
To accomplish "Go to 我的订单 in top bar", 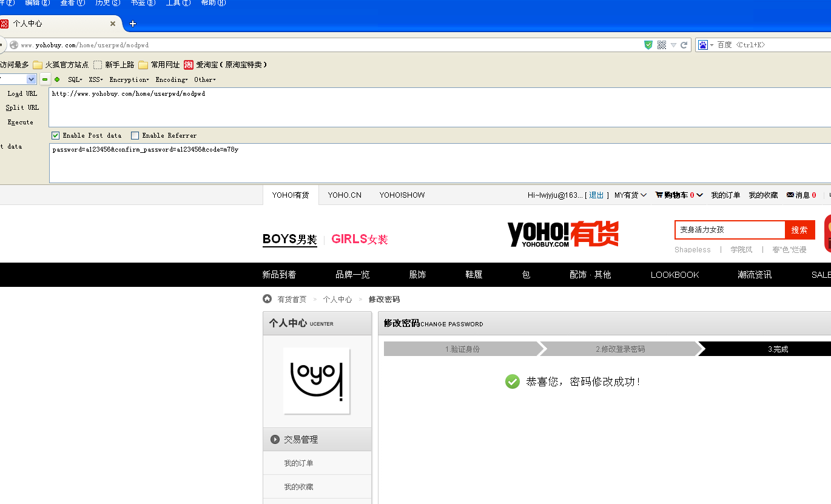I will point(725,195).
